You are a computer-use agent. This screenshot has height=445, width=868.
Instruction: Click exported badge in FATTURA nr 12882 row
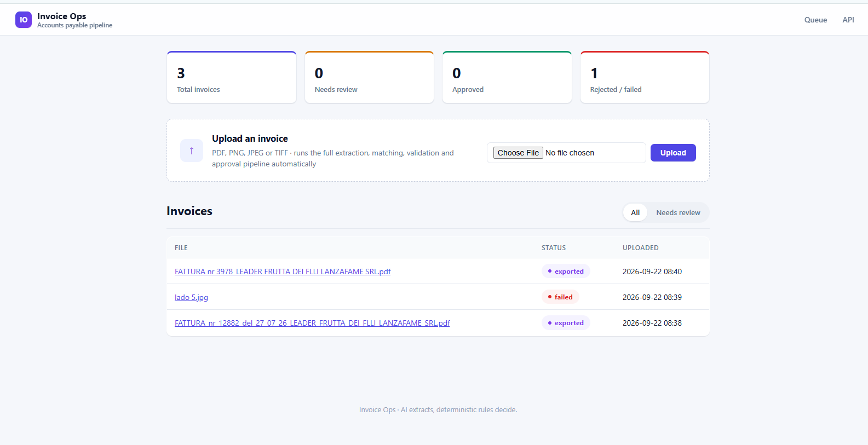tap(566, 323)
